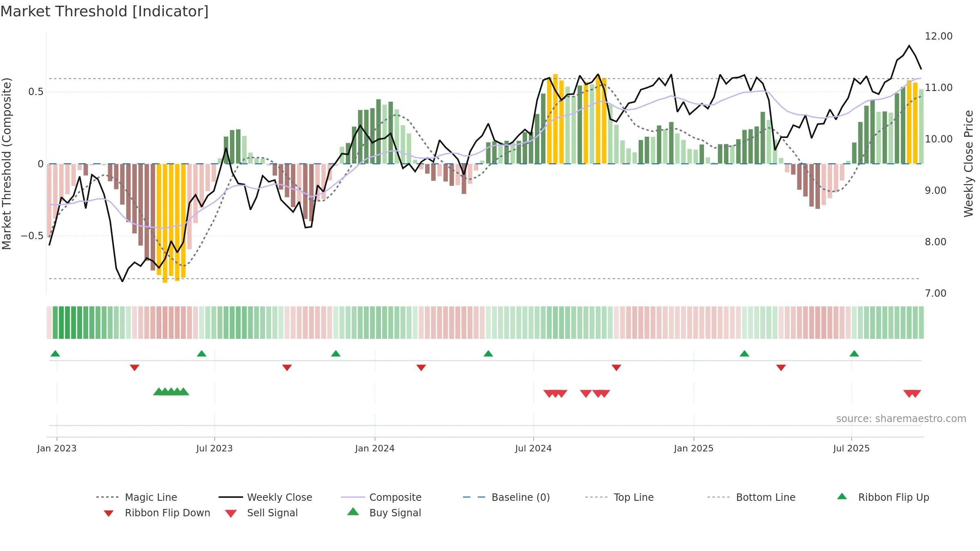
Task: Click the Ribbon Flip Down marker in Oct 2024
Action: click(616, 368)
